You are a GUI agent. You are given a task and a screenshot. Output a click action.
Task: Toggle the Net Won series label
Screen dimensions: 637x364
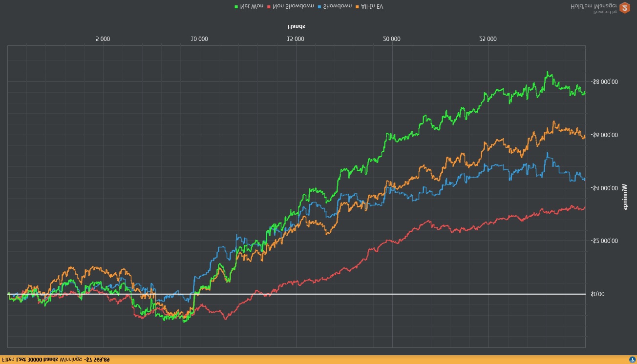tap(252, 7)
